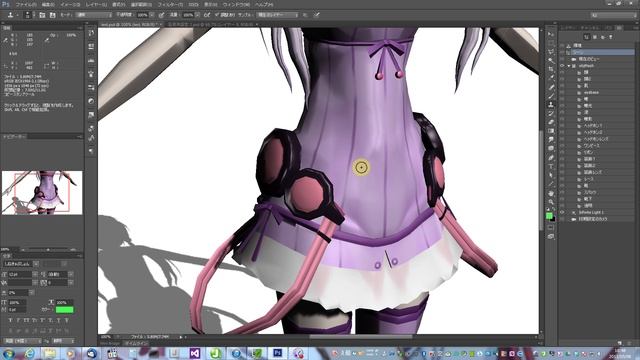Open Visual Studio from the taskbar
The height and width of the screenshot is (360, 640).
click(x=195, y=353)
